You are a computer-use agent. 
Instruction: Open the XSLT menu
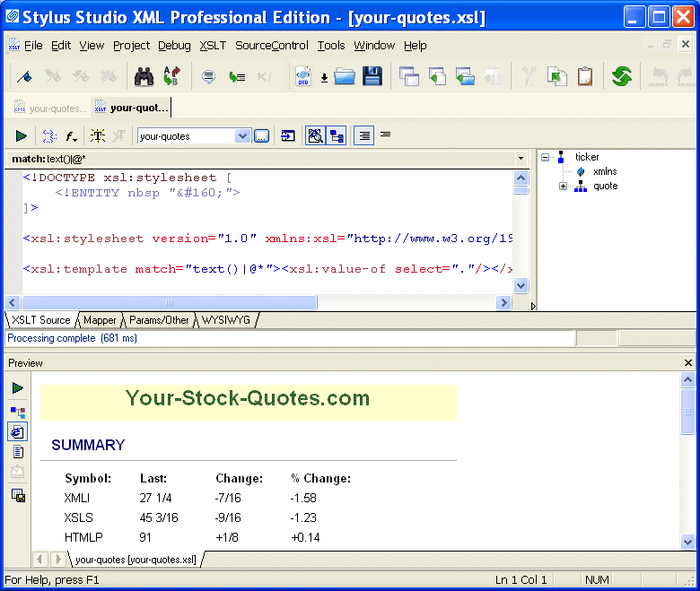click(213, 46)
